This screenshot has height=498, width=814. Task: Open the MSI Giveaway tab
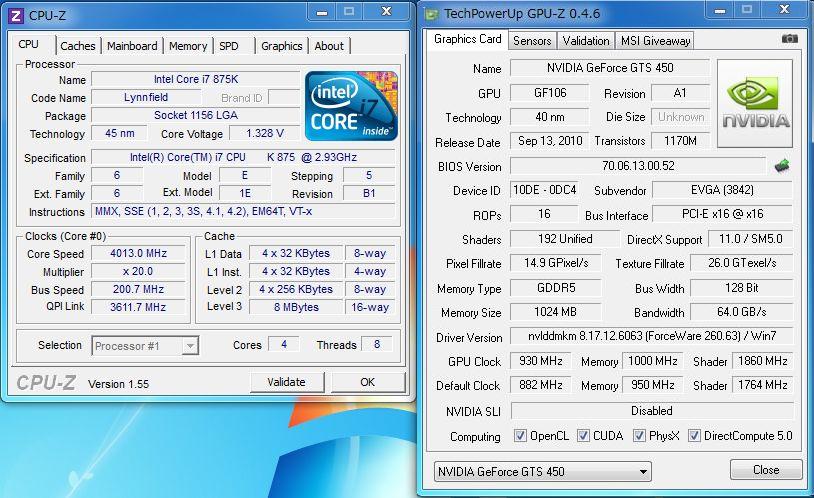(656, 41)
